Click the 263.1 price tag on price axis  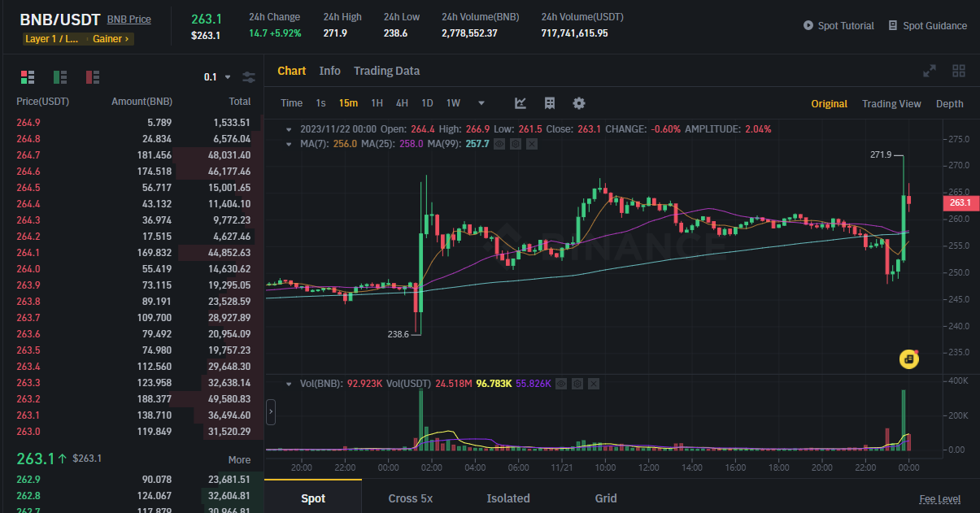click(x=960, y=202)
